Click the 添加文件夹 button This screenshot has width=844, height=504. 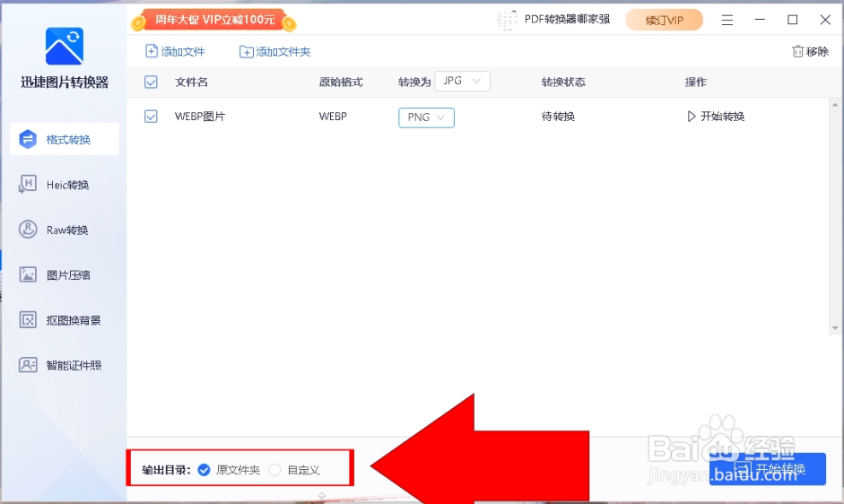coord(275,52)
